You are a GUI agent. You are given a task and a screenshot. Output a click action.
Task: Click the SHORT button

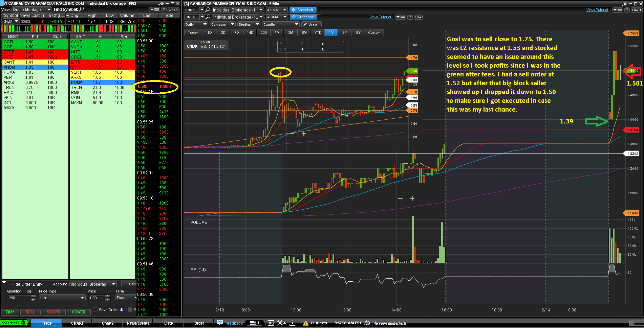point(53,312)
